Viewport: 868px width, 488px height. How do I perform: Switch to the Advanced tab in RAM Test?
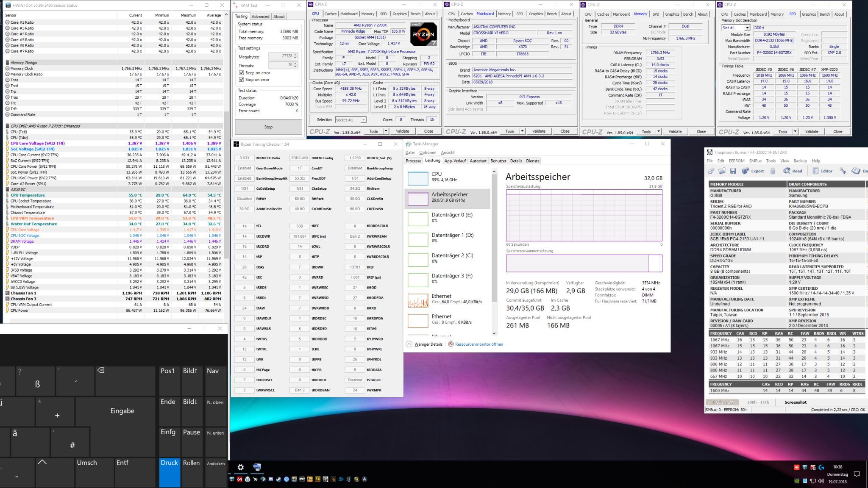[x=260, y=17]
